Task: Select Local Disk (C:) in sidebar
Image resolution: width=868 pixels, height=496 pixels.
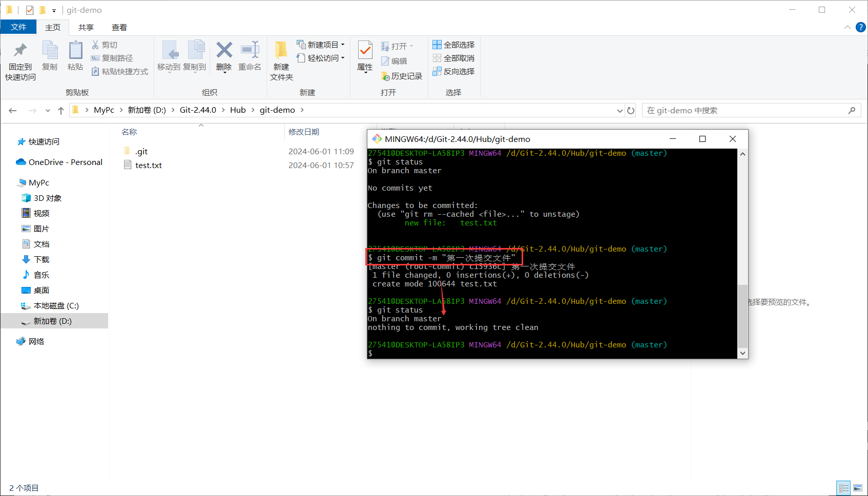Action: 50,305
